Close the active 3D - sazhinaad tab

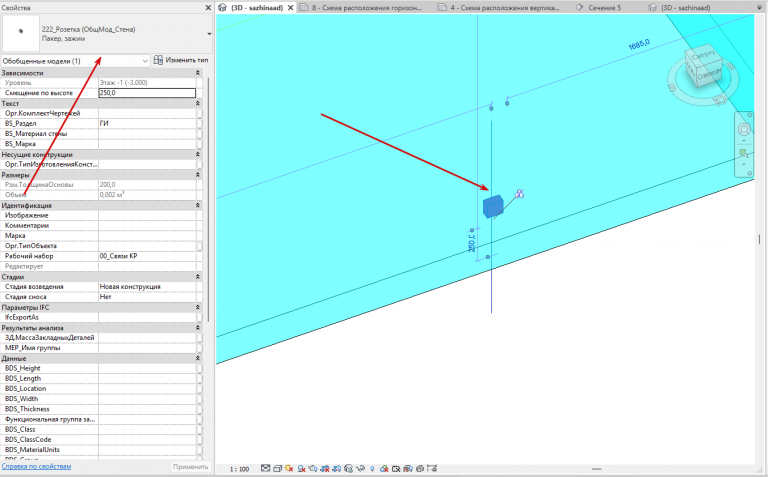pyautogui.click(x=290, y=8)
